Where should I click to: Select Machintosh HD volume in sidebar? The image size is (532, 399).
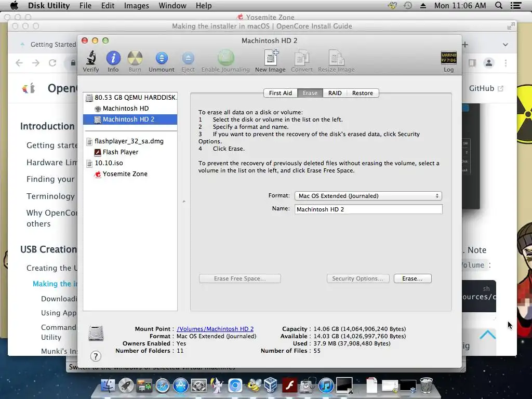coord(130,109)
